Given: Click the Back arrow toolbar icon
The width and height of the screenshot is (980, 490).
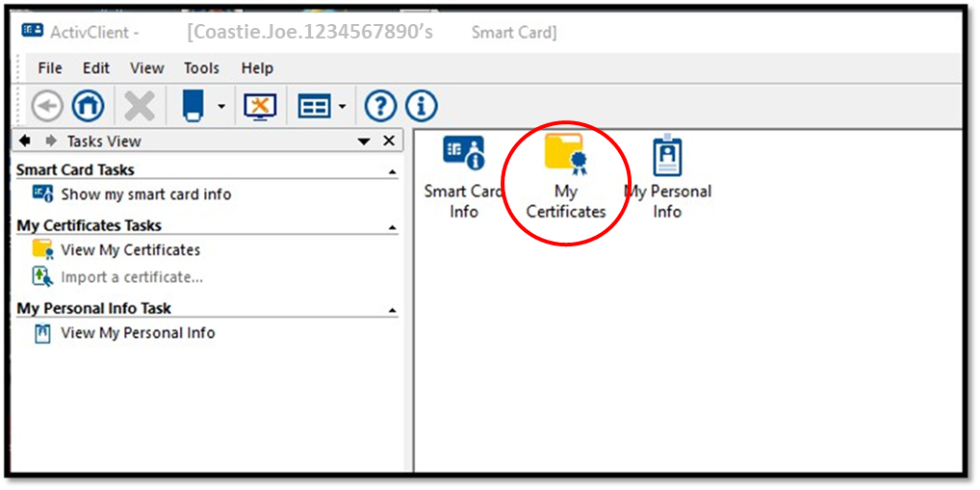Looking at the screenshot, I should pos(47,107).
